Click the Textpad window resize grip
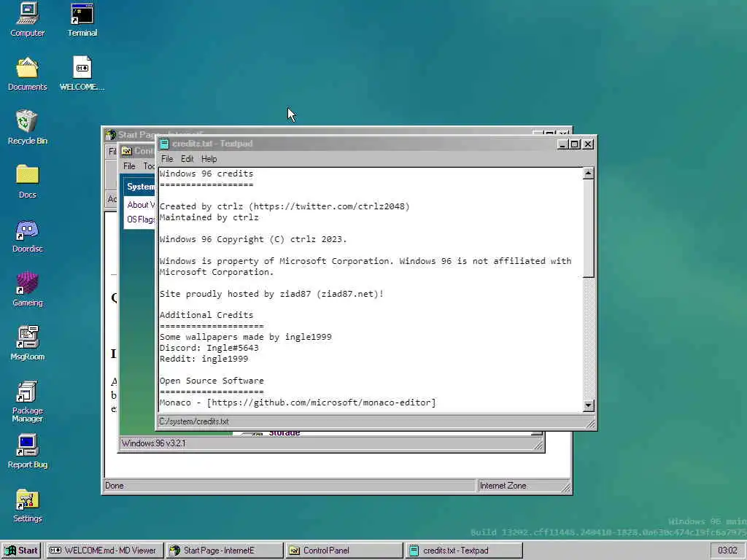Screen dimensions: 747x560 [589, 424]
